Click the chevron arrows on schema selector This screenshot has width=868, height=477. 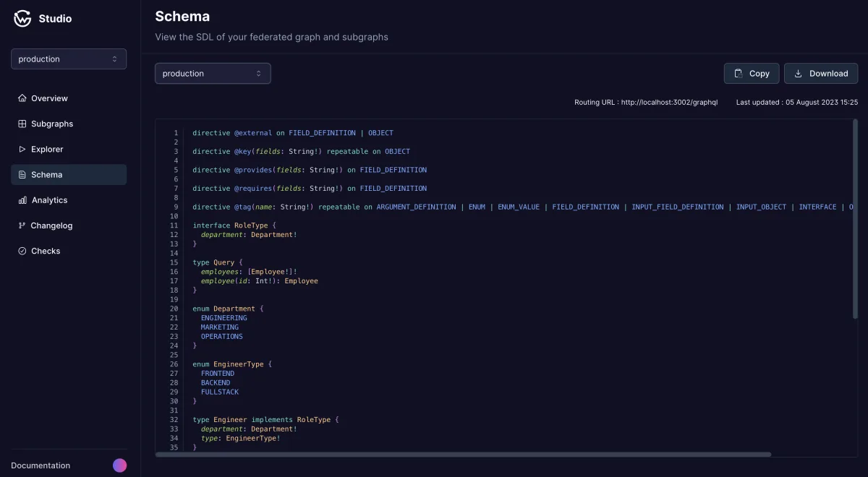tap(259, 74)
